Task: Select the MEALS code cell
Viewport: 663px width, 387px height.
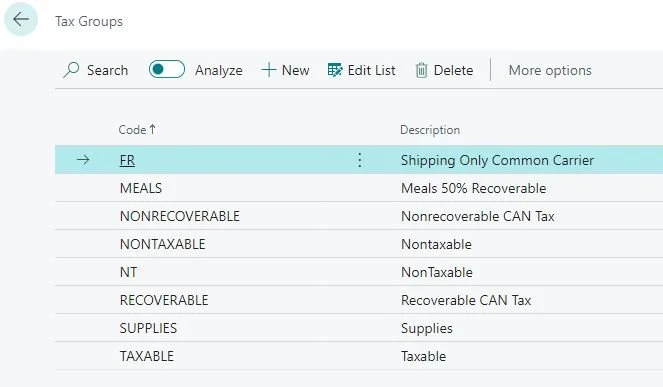Action: pos(141,188)
